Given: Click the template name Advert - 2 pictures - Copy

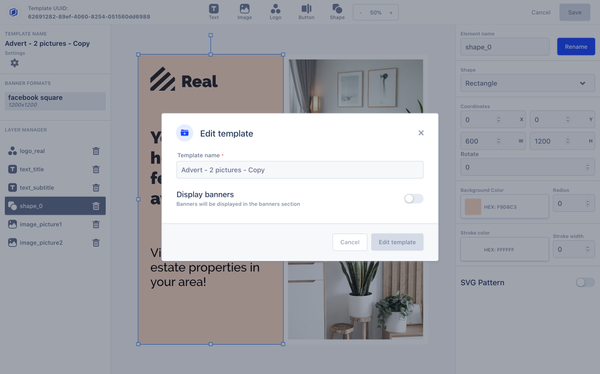Looking at the screenshot, I should click(47, 44).
